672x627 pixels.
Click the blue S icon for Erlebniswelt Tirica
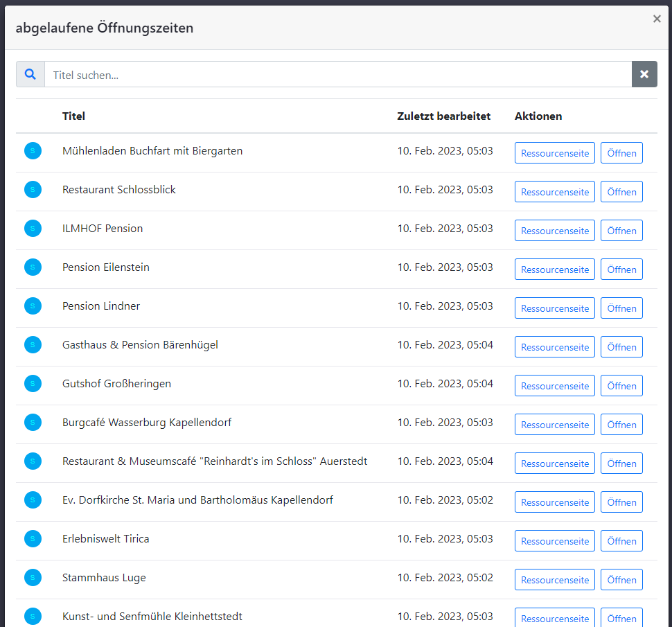(33, 539)
